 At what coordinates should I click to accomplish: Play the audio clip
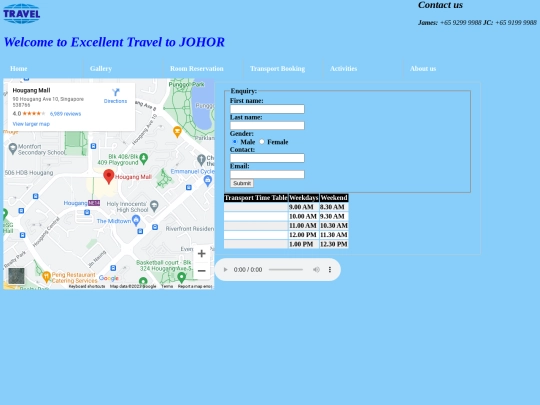226,270
